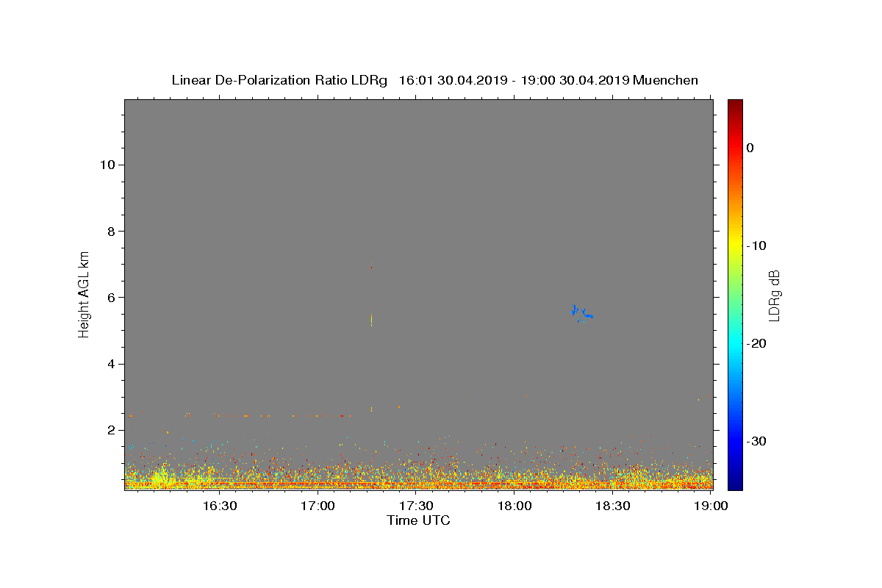This screenshot has width=882, height=588.
Task: Click the colorbar value -10
Action: click(757, 245)
